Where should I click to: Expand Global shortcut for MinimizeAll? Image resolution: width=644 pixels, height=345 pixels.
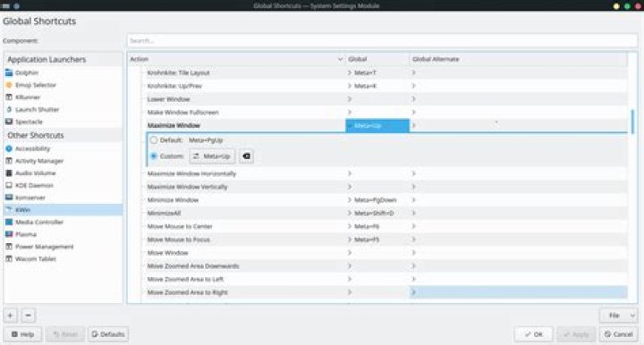pyautogui.click(x=350, y=213)
